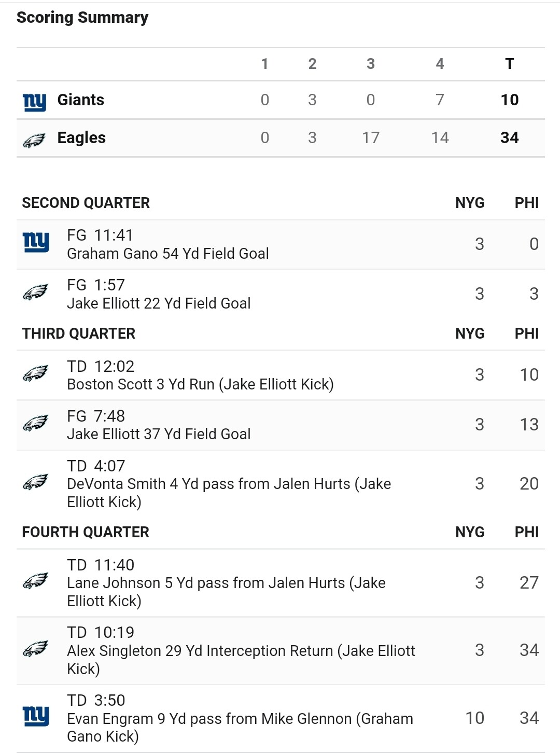Screen dimensions: 560x753
Task: Click the Scoring Summary heading
Action: tap(82, 18)
